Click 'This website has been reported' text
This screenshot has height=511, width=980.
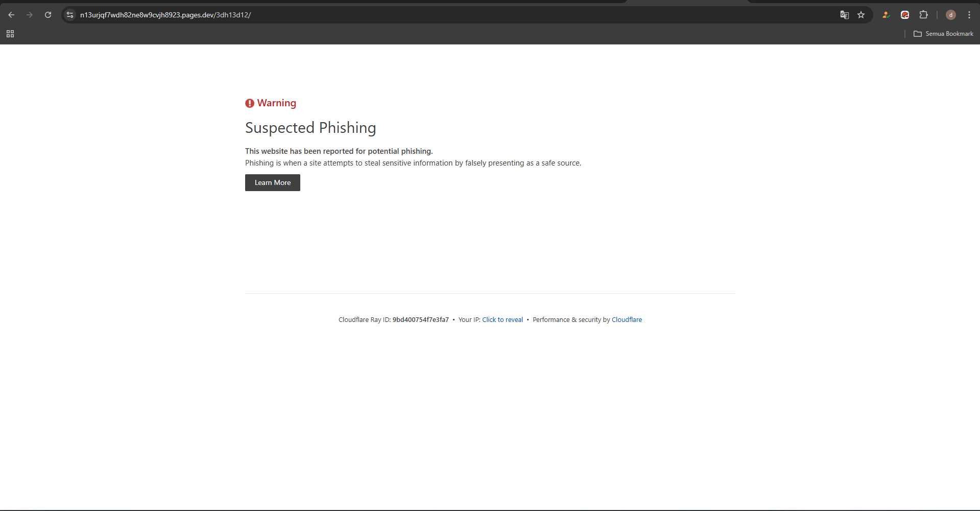tap(339, 151)
